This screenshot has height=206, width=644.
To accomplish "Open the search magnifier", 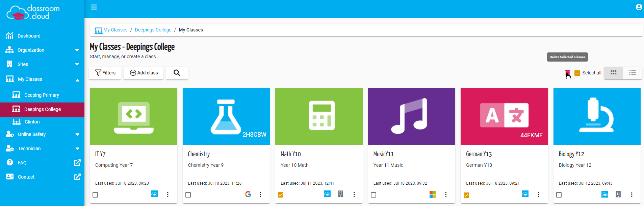I will point(177,73).
